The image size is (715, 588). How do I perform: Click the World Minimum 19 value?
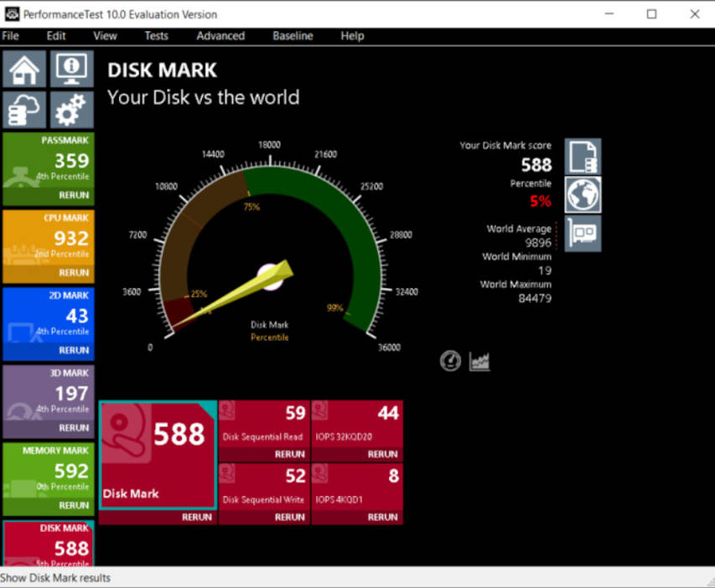coord(545,271)
